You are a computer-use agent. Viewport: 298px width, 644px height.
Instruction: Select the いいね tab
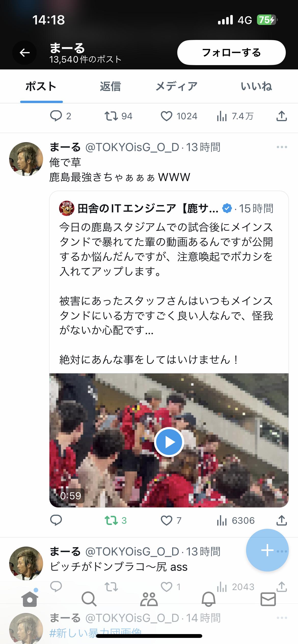coord(256,86)
